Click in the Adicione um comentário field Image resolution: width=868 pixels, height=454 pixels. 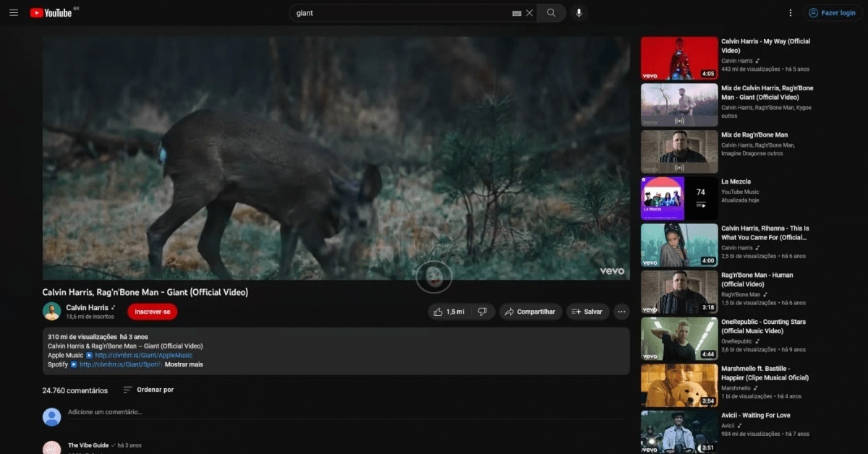(340, 412)
